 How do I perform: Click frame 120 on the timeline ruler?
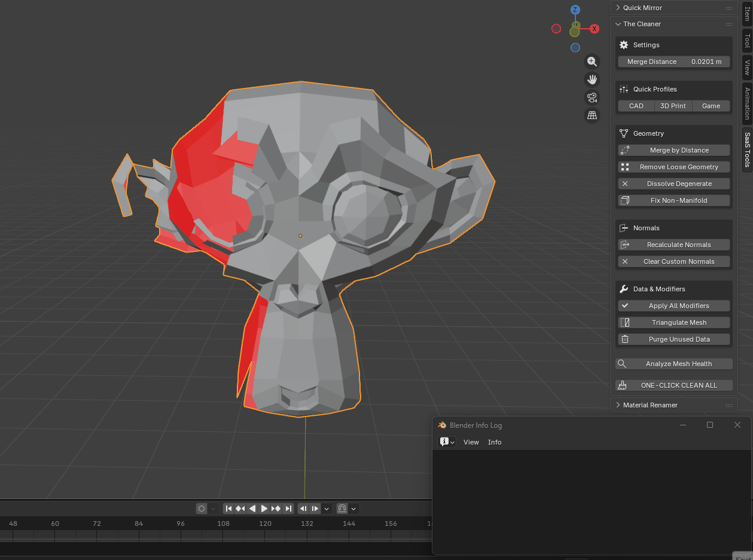point(265,524)
